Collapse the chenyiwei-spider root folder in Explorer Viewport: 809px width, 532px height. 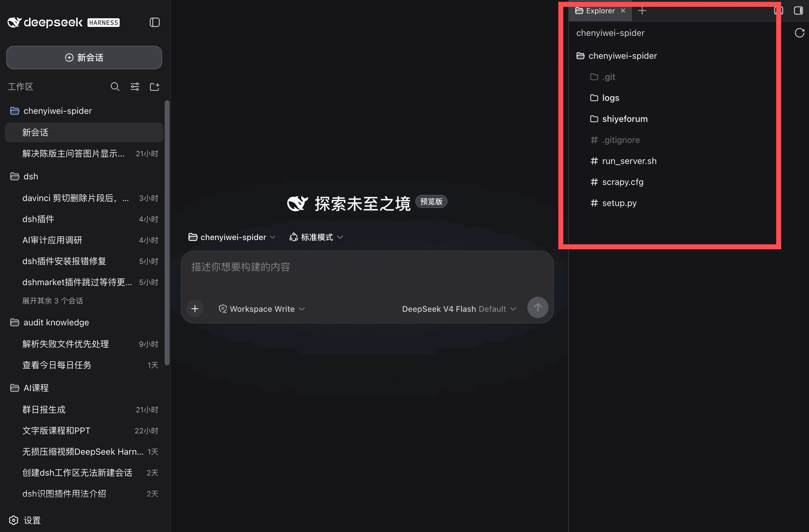pos(616,56)
